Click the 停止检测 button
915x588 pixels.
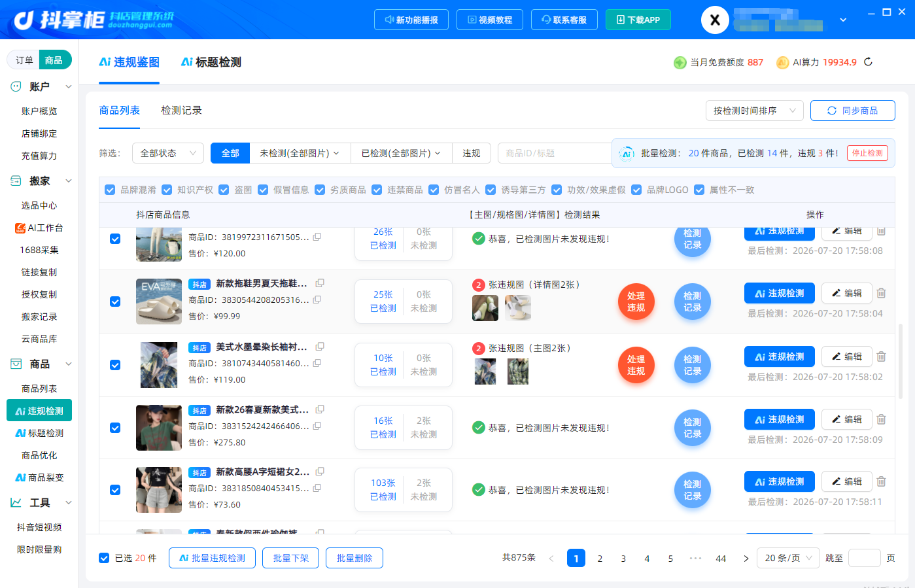click(x=867, y=153)
